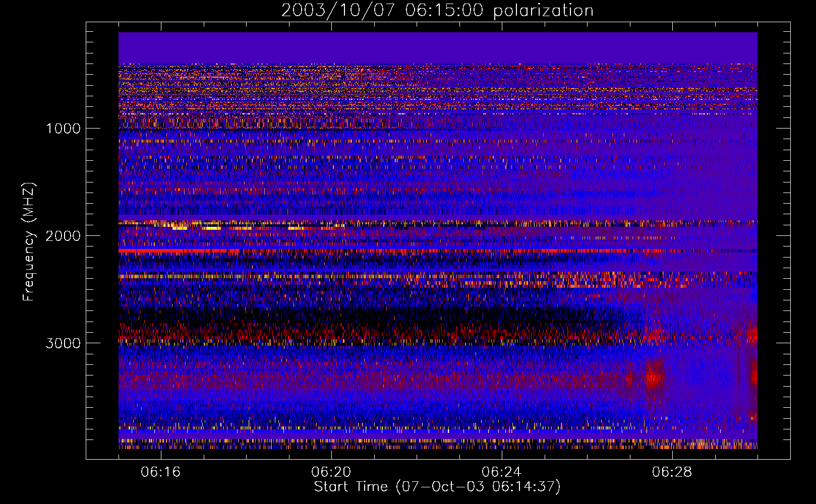
Task: Click the red burst blob near 06:27:30
Action: [654, 377]
